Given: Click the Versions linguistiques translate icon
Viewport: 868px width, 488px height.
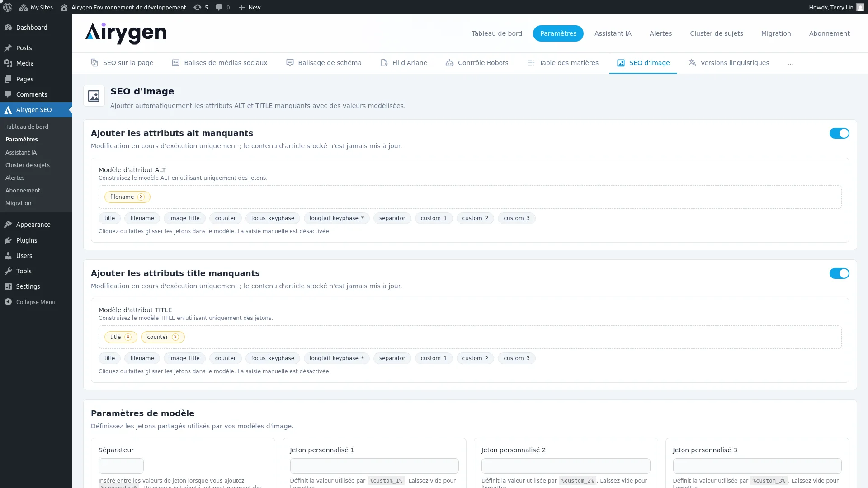Looking at the screenshot, I should [692, 63].
